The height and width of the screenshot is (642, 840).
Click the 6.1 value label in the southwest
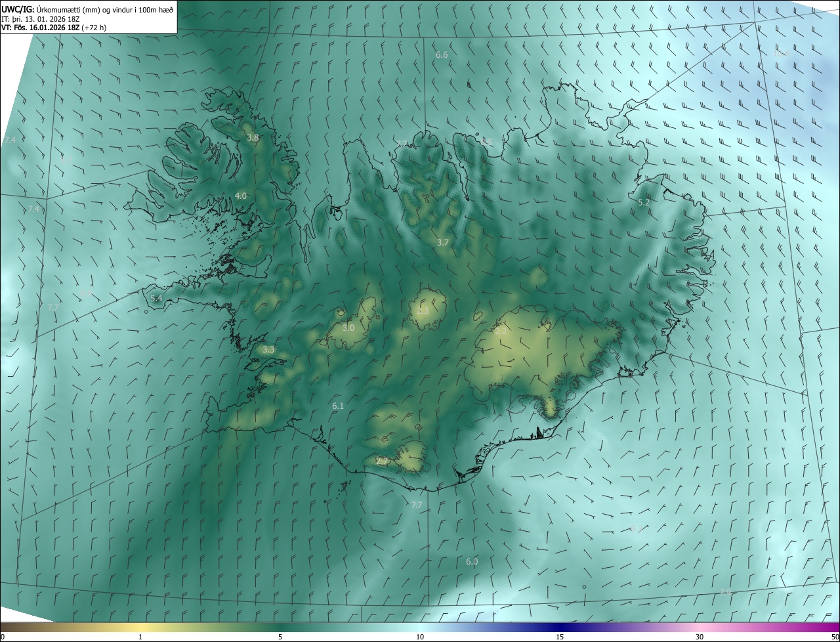(x=338, y=406)
